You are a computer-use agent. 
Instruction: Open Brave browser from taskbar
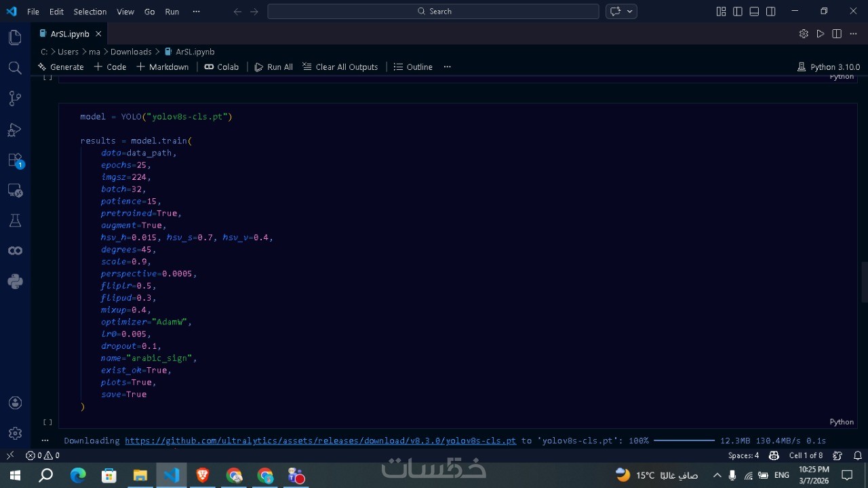203,475
